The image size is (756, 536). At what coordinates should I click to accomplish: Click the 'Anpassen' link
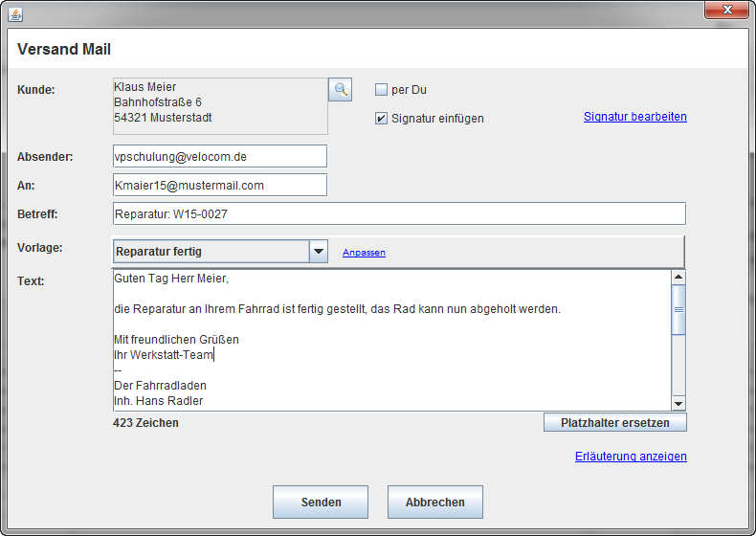coord(364,253)
